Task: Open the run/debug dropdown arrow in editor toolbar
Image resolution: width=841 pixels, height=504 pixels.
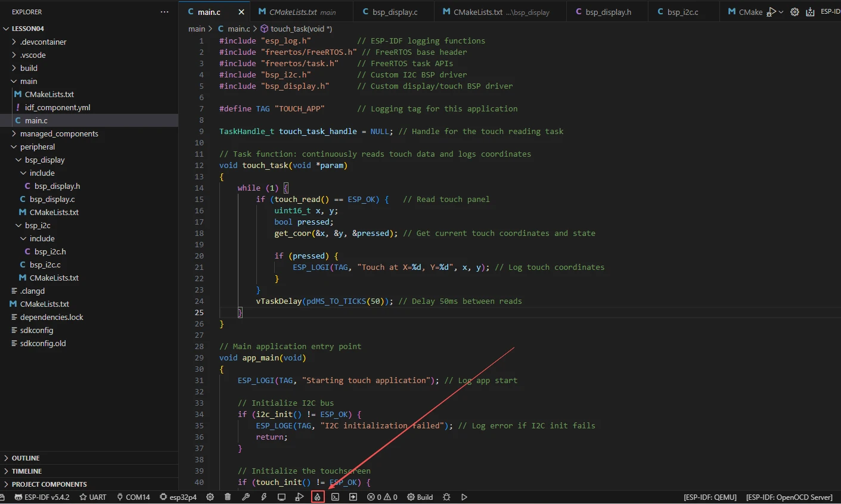Action: 781,12
